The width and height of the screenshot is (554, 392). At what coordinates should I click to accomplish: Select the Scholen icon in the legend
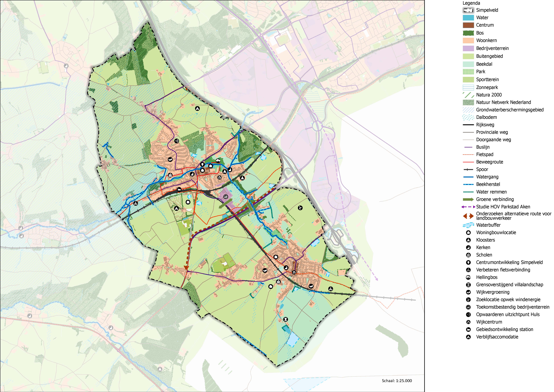click(x=468, y=255)
